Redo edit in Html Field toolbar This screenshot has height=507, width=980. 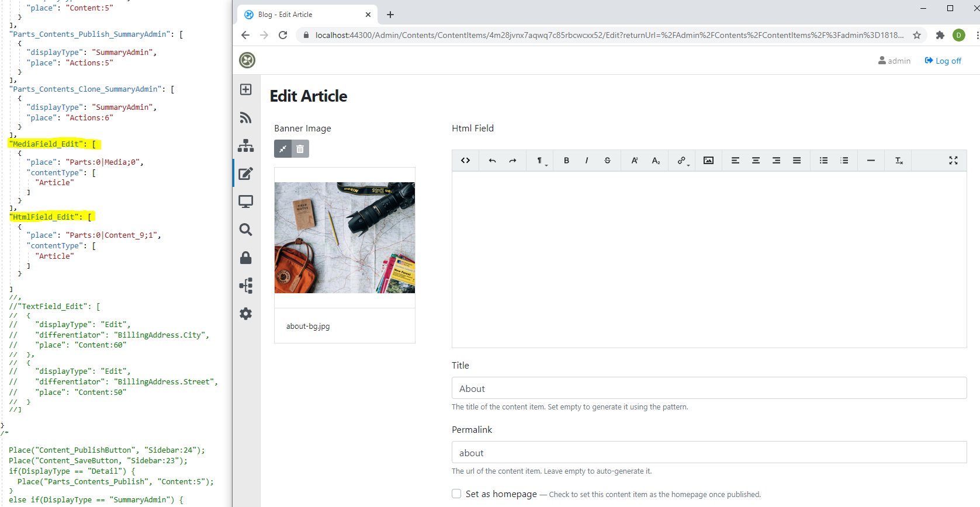coord(512,161)
